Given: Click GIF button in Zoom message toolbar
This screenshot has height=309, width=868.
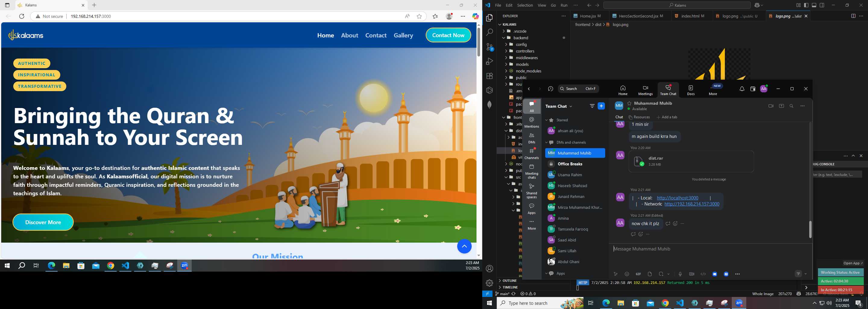Looking at the screenshot, I should [x=638, y=274].
